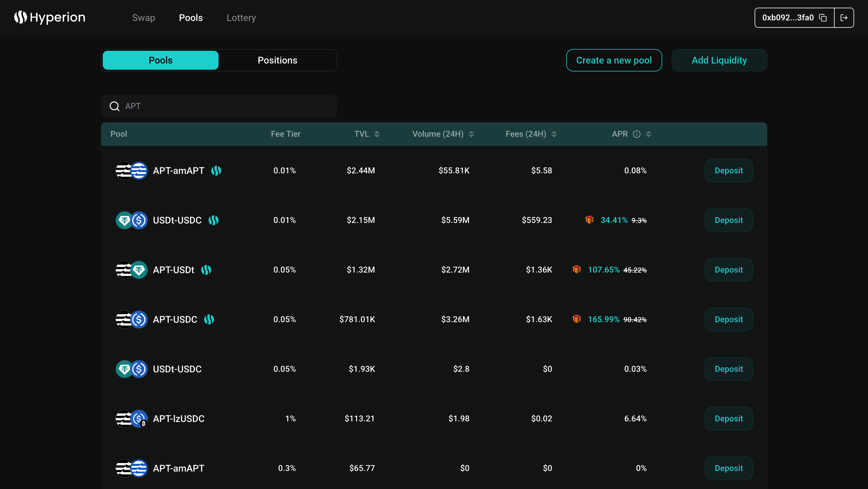The width and height of the screenshot is (868, 489).
Task: Sort pools by APR arrows
Action: pos(648,134)
